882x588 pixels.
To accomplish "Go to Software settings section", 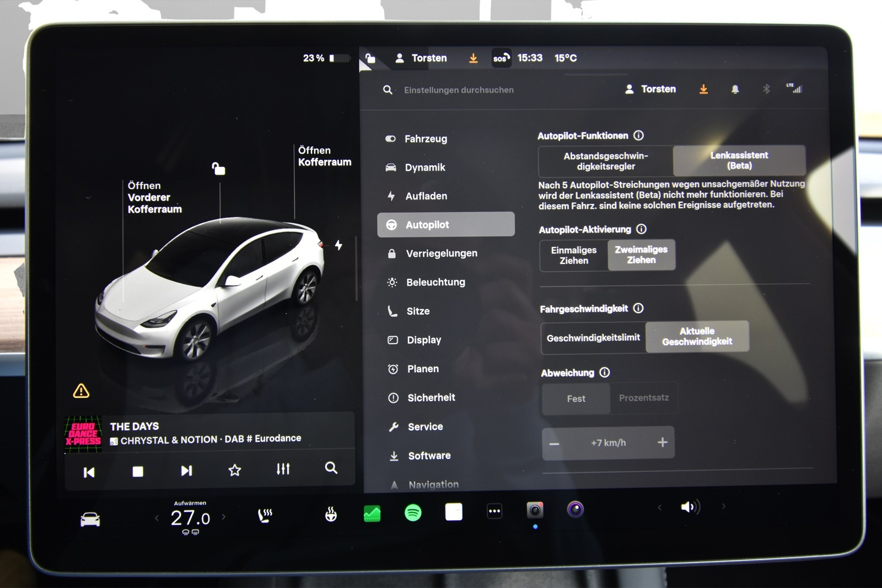I will click(429, 456).
